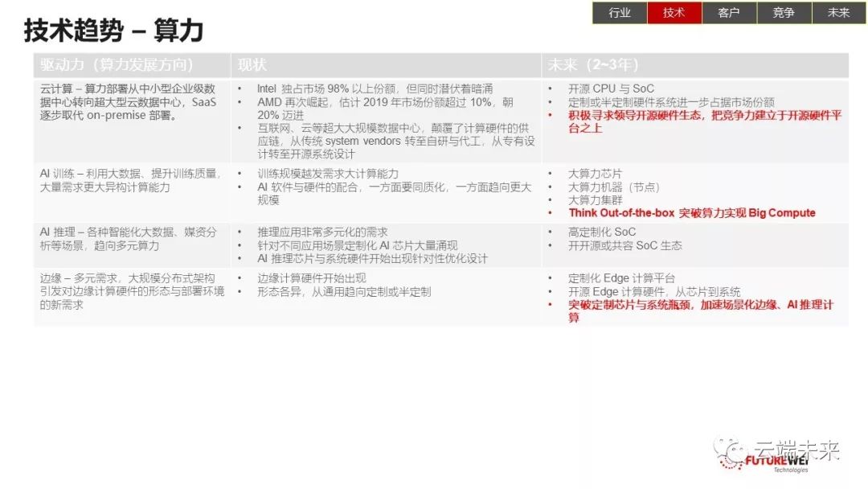Viewport: 868px width, 489px height.
Task: Click the AI 推理 row description cell
Action: [129, 239]
